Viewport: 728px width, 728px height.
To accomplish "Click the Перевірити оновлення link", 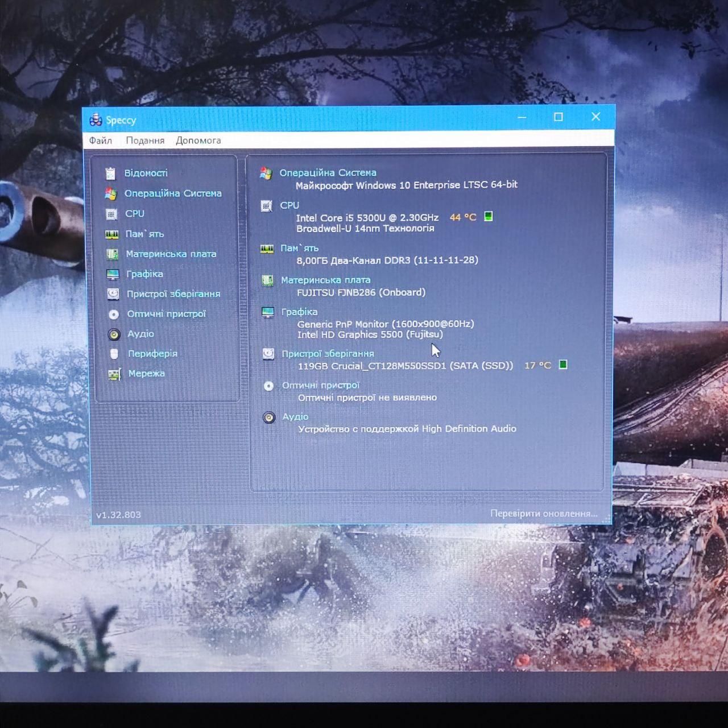I will pyautogui.click(x=544, y=514).
